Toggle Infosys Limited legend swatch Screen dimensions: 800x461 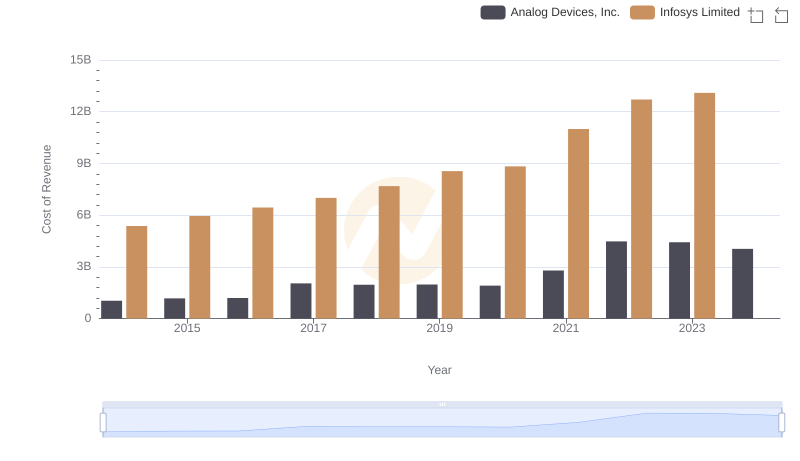click(x=642, y=12)
